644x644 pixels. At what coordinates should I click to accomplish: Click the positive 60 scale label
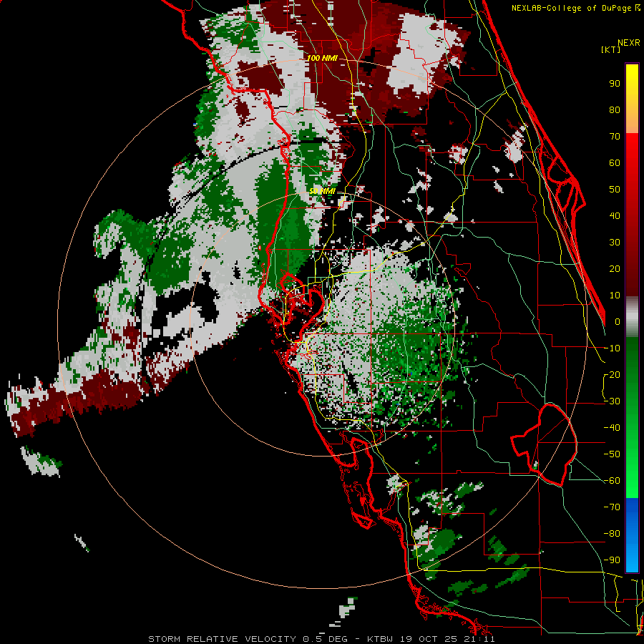[x=615, y=162]
